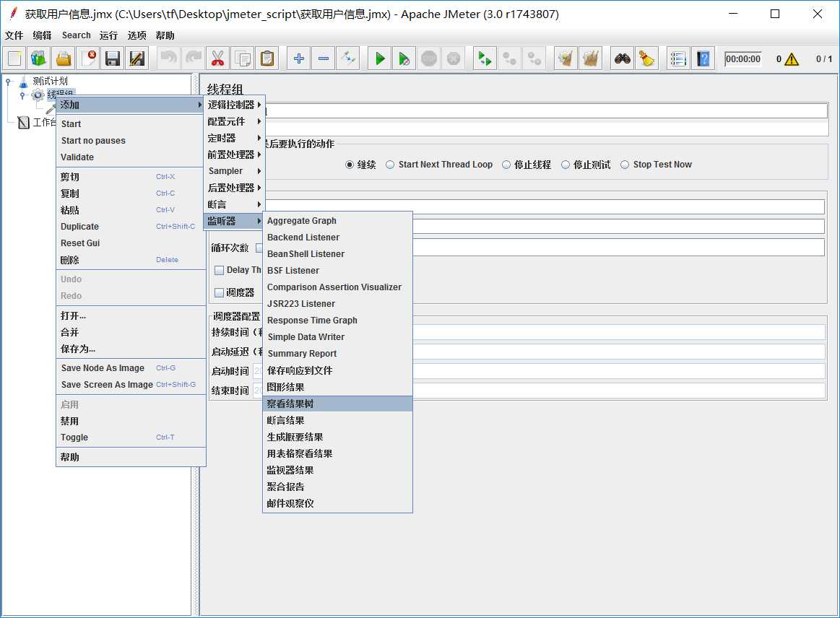Open the 运行 menu in menu bar
Image resolution: width=840 pixels, height=618 pixels.
point(108,35)
